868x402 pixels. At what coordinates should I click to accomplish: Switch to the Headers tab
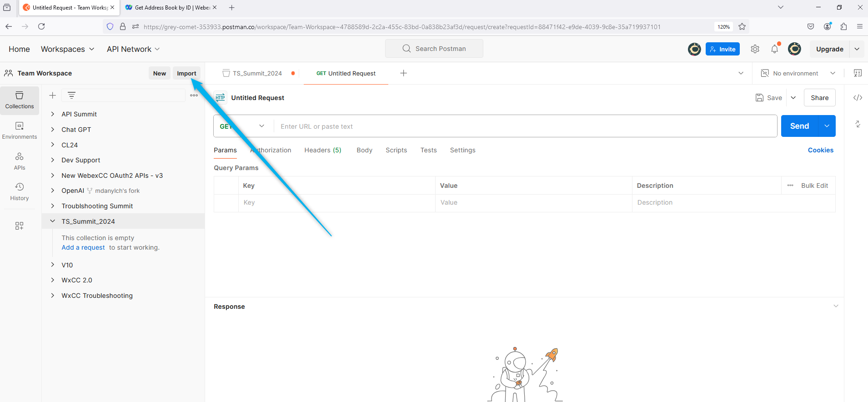tap(322, 150)
